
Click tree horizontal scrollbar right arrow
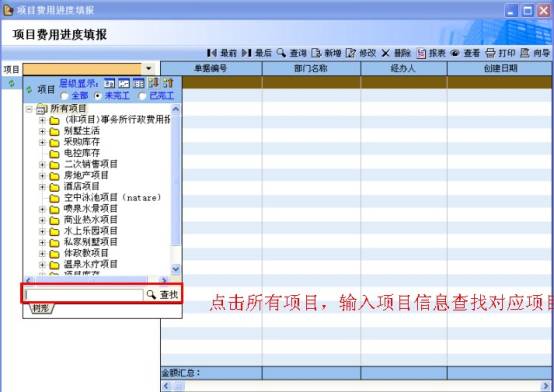click(x=164, y=280)
